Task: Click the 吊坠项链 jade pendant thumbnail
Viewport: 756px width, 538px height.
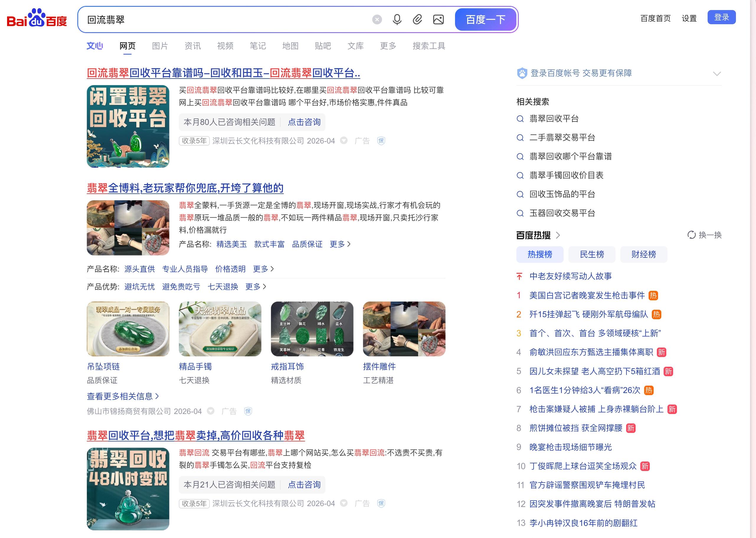Action: (x=128, y=329)
